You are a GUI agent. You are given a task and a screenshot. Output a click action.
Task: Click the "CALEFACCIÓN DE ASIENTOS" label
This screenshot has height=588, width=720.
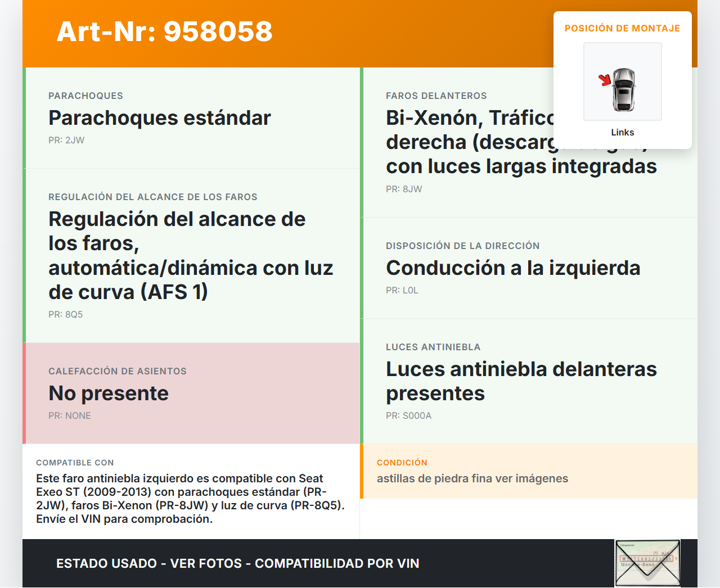click(x=118, y=371)
